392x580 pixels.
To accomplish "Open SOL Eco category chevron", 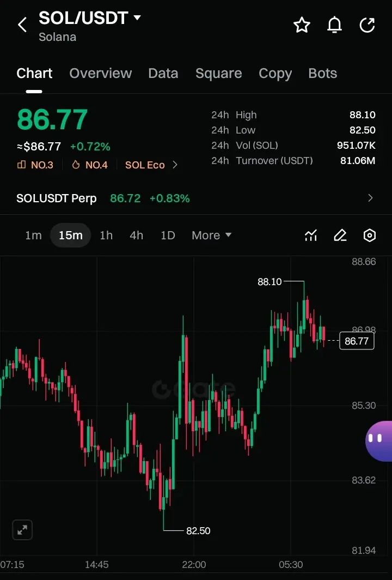I will click(175, 165).
